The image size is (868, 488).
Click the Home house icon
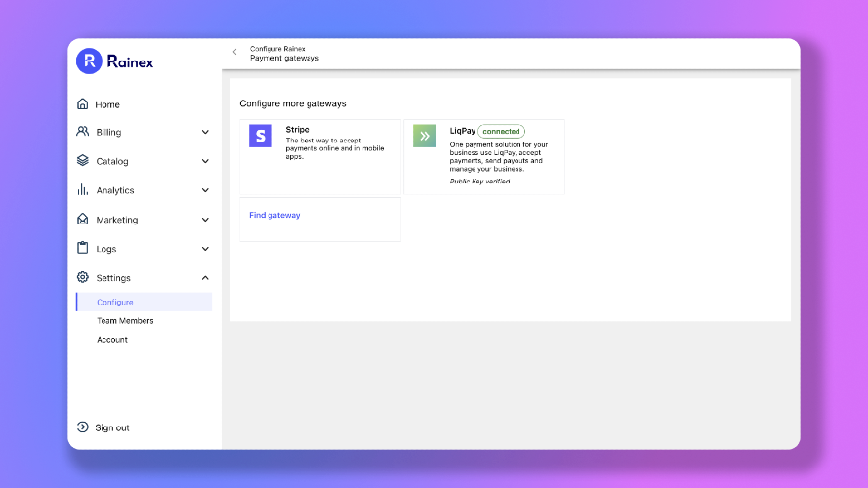pyautogui.click(x=82, y=104)
